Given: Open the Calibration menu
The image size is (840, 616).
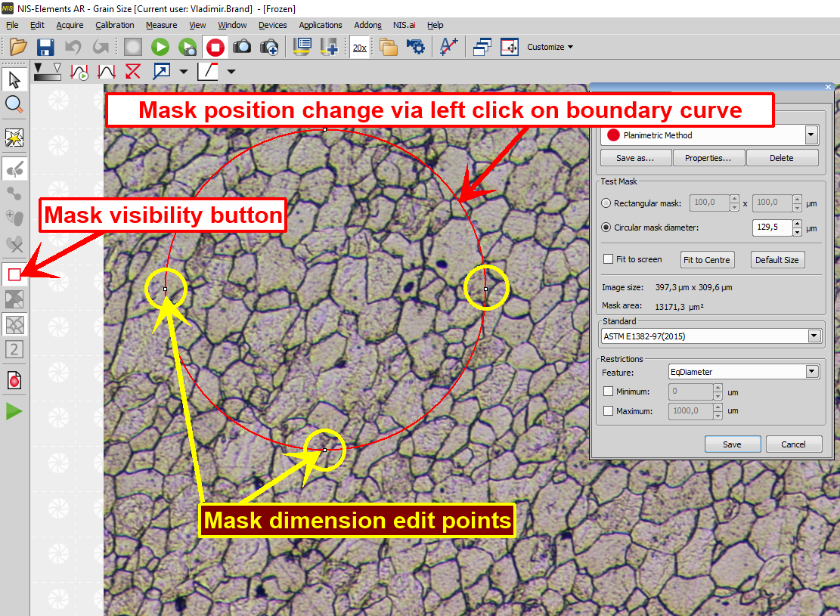Looking at the screenshot, I should pyautogui.click(x=114, y=25).
